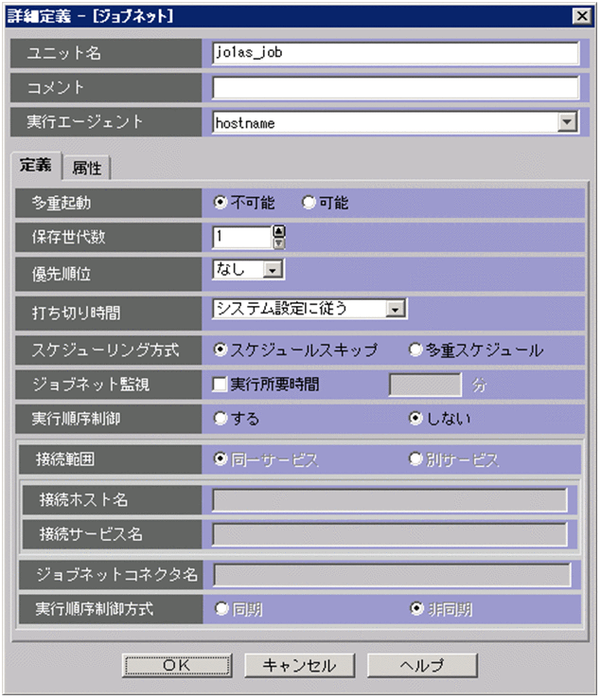Switch to the 定義 tab
Viewport: 601px width, 700px height.
pyautogui.click(x=36, y=166)
